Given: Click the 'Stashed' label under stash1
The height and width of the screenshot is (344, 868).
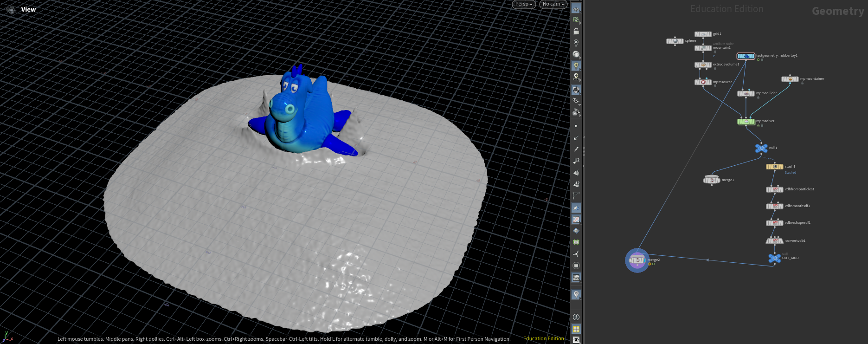Looking at the screenshot, I should 791,173.
